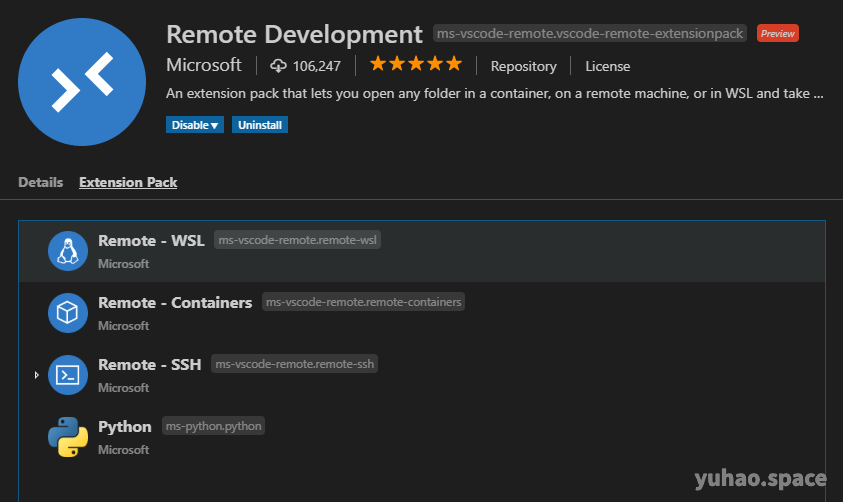Click the Remote Development title
Viewport: 843px width, 502px height.
coord(294,34)
